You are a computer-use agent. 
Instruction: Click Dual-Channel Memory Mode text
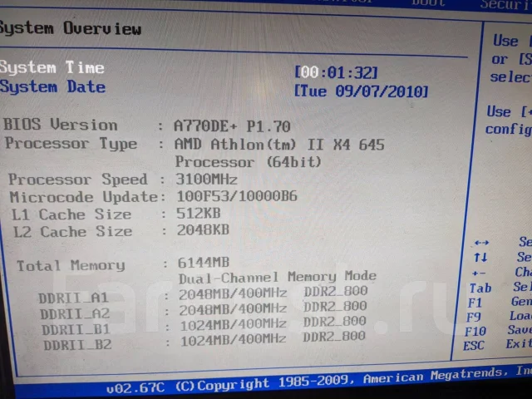pyautogui.click(x=278, y=278)
